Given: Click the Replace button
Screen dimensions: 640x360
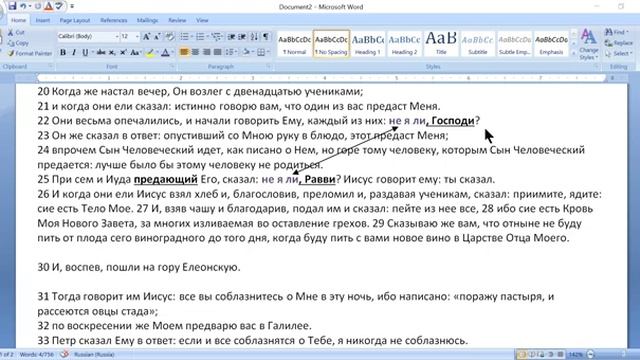Looking at the screenshot, I should coord(619,43).
